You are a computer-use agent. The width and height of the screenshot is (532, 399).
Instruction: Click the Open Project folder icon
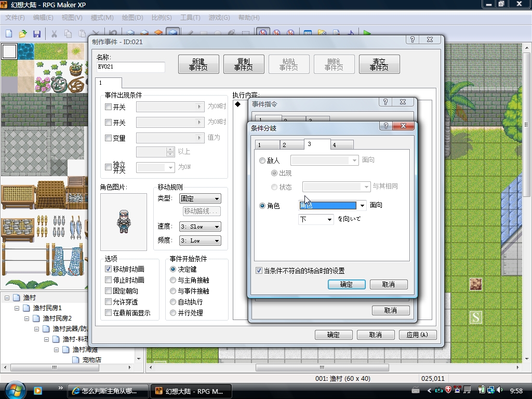(x=23, y=33)
